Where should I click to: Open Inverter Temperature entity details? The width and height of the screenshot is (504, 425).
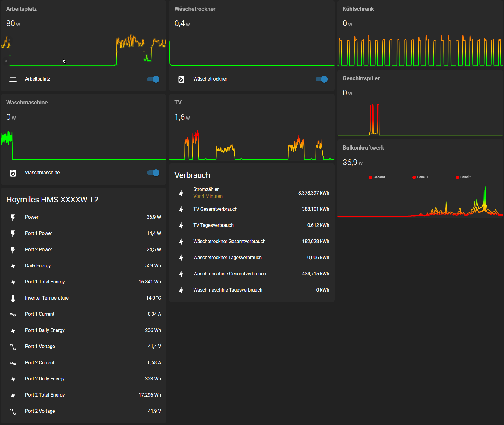tap(84, 298)
